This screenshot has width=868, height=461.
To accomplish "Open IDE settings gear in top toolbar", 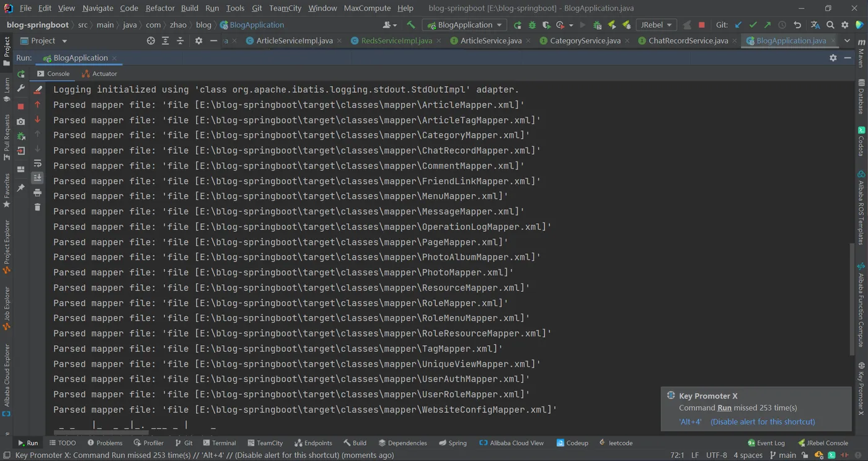I will tap(844, 25).
